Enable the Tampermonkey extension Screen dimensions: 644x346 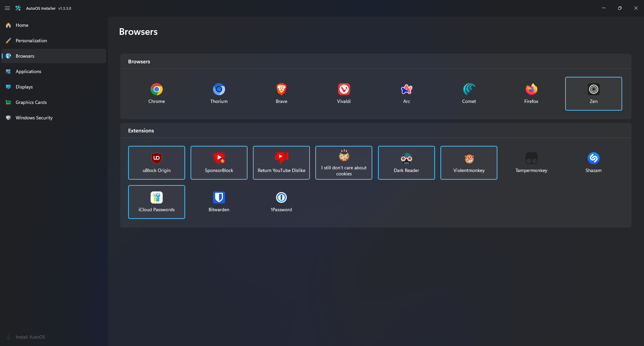[x=531, y=163]
